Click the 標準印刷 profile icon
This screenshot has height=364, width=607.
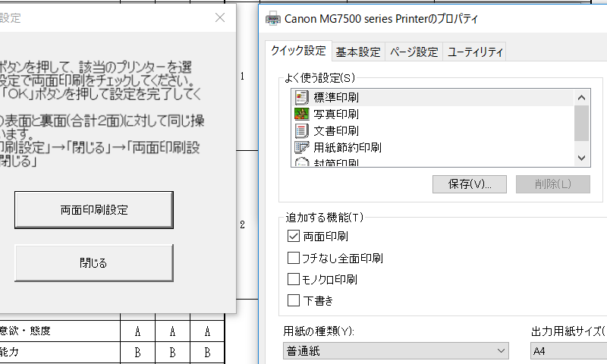301,98
